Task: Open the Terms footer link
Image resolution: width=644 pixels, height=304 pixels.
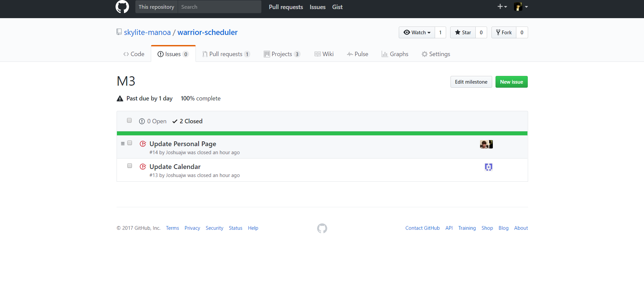Action: 172,228
